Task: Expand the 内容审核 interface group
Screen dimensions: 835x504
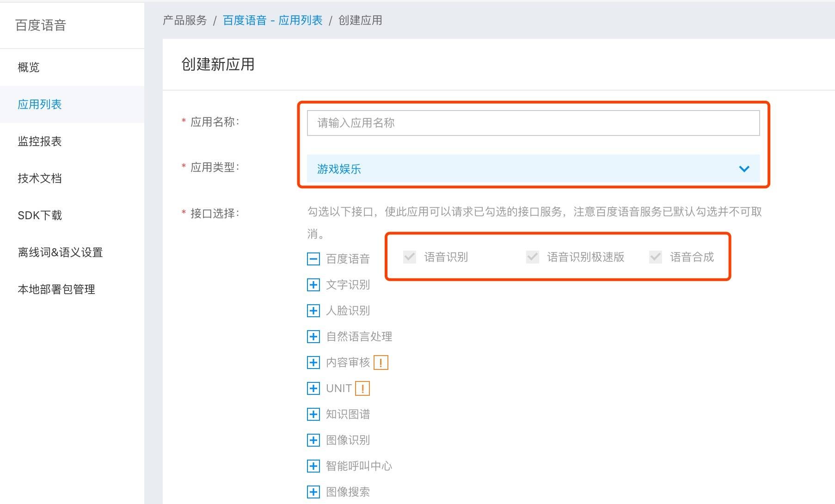Action: 313,362
